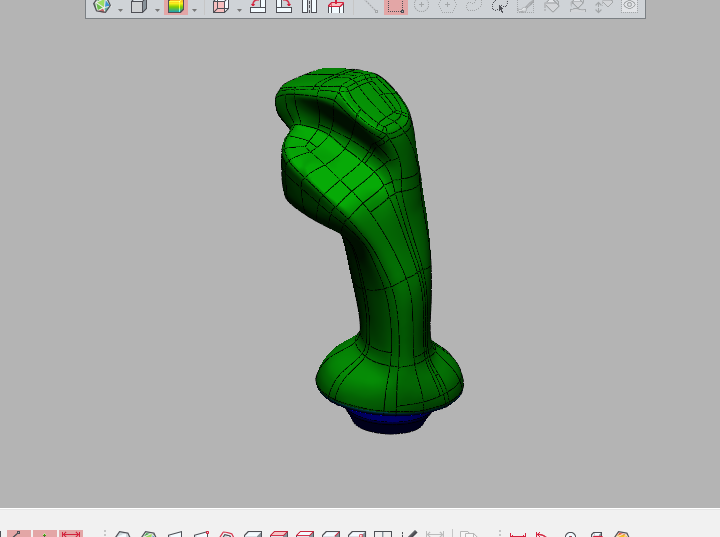This screenshot has width=720, height=537.
Task: Expand dropdown beside the wireframe cube icon
Action: coord(239,9)
